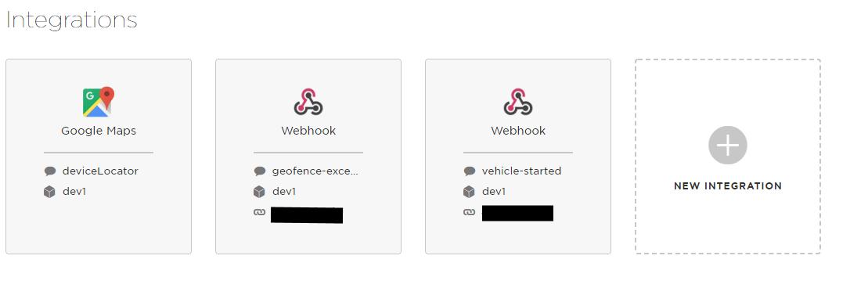This screenshot has width=868, height=288.
Task: Open the deviceLocator event text
Action: pos(100,171)
